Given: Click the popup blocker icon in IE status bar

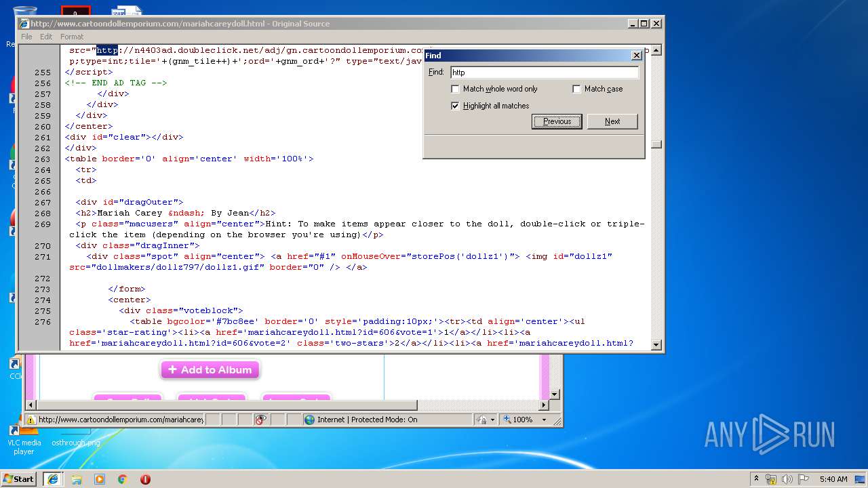Looking at the screenshot, I should [x=261, y=420].
